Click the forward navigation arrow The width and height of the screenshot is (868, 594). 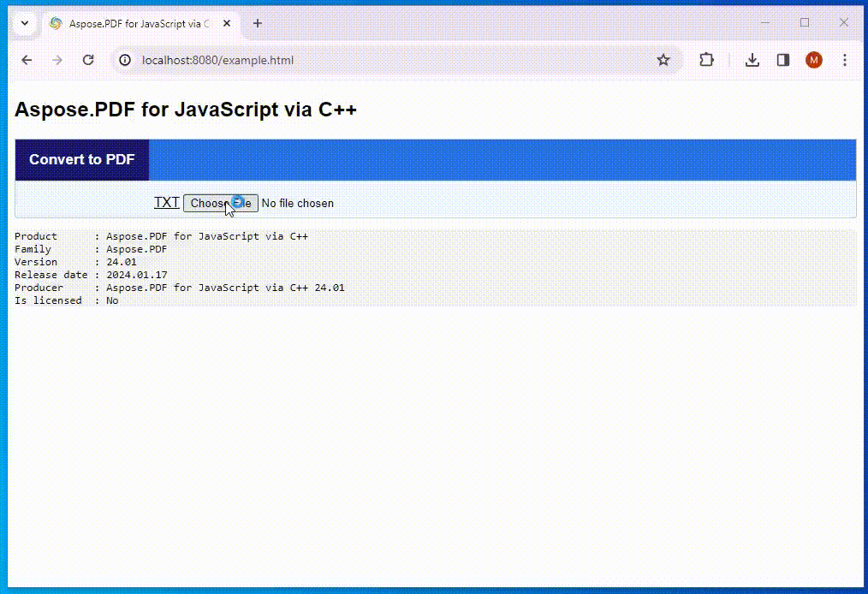[57, 60]
